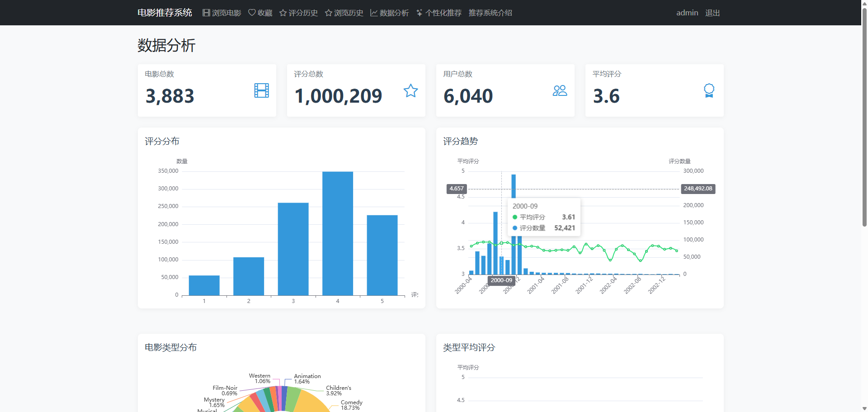868x412 pixels.
Task: Click the 2000-09 axis pointer label
Action: click(x=502, y=280)
